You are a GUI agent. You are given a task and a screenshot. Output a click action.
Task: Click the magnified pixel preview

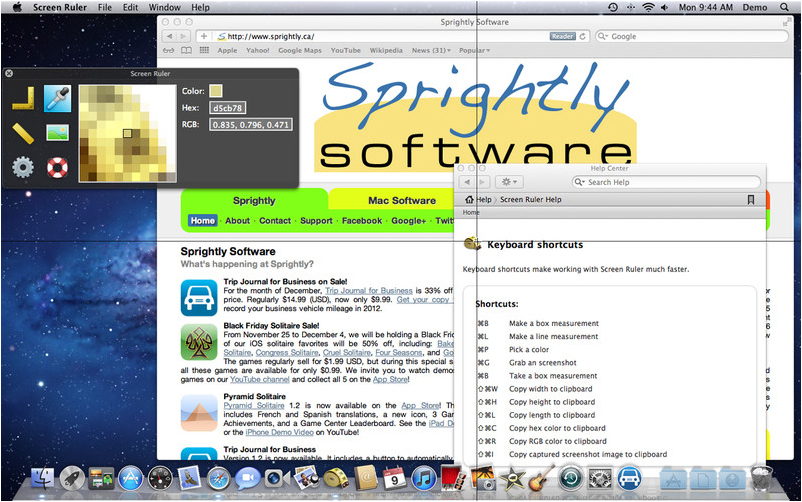pyautogui.click(x=127, y=134)
